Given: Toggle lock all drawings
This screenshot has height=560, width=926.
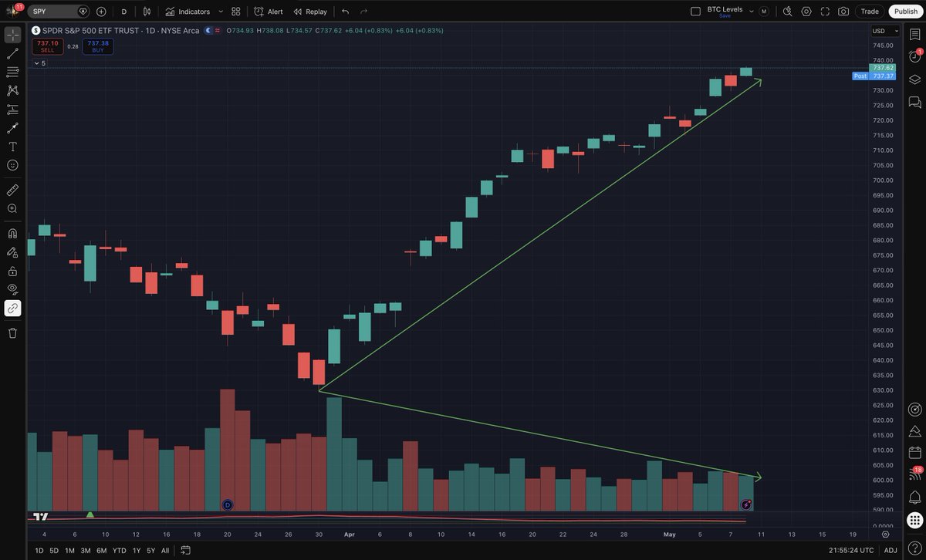Looking at the screenshot, I should pyautogui.click(x=12, y=271).
